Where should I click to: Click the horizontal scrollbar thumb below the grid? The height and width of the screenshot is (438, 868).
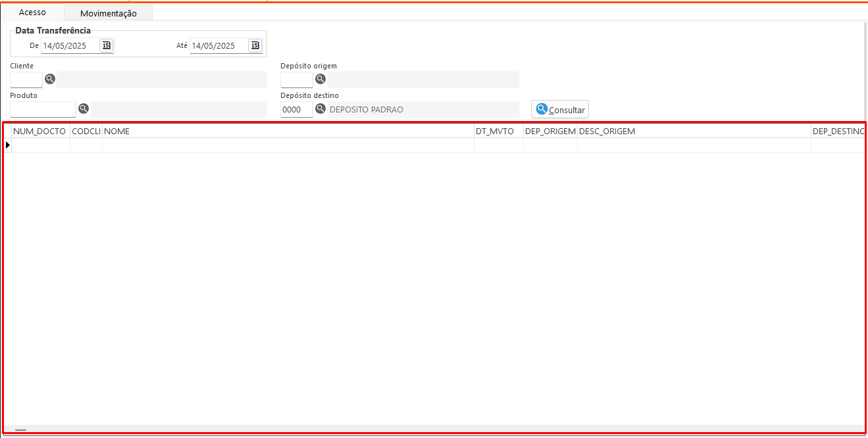[21, 430]
